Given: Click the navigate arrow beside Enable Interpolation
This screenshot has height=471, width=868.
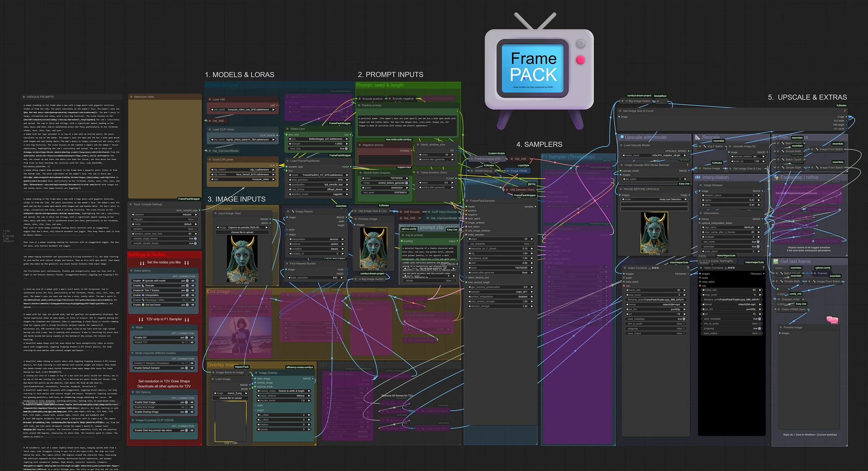Looking at the screenshot, I should click(193, 295).
